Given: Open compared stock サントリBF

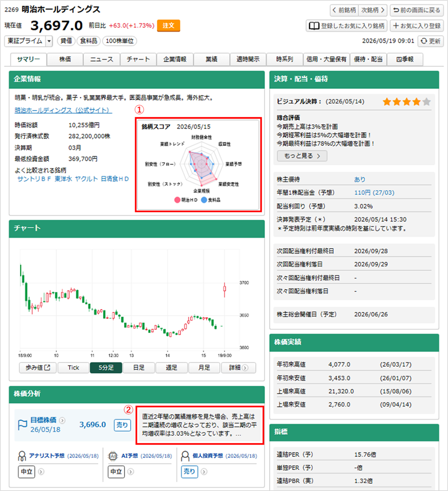Looking at the screenshot, I should pos(34,179).
